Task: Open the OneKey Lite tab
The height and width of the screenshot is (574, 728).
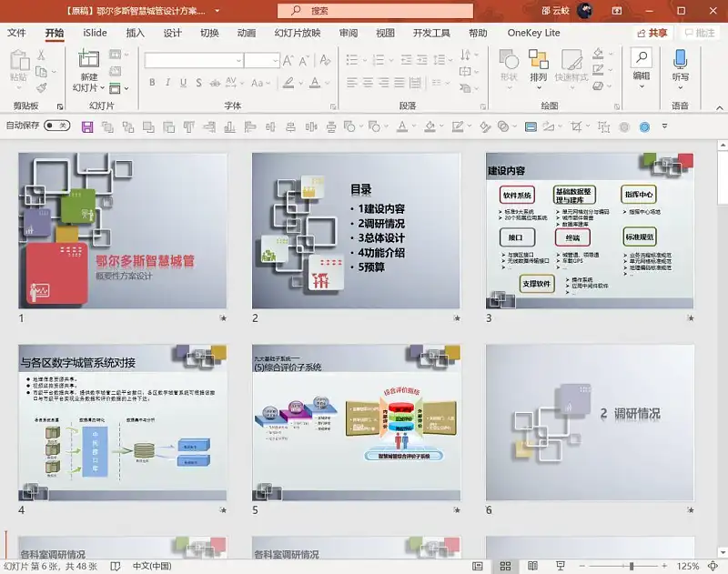Action: click(533, 33)
